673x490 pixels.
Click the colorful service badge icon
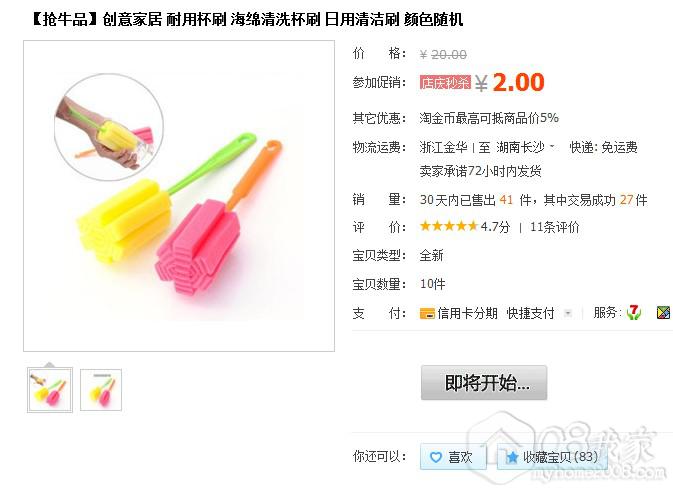point(663,312)
